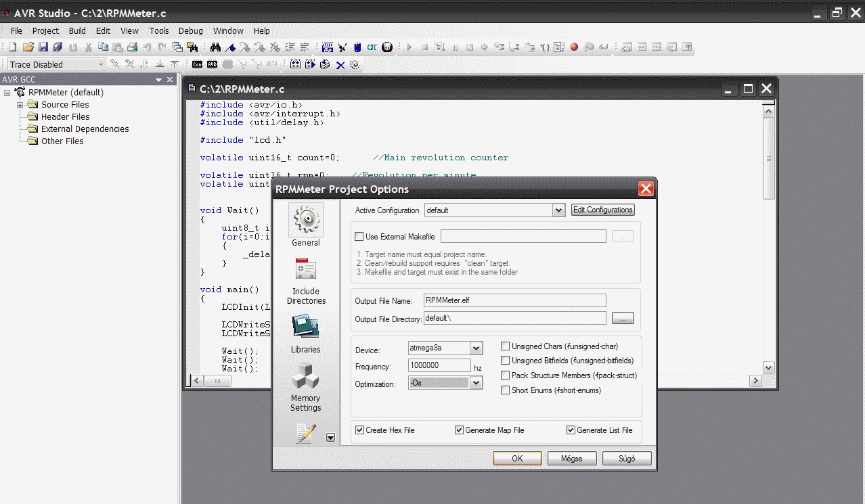865x504 pixels.
Task: Select Header Files in project tree
Action: coord(65,117)
